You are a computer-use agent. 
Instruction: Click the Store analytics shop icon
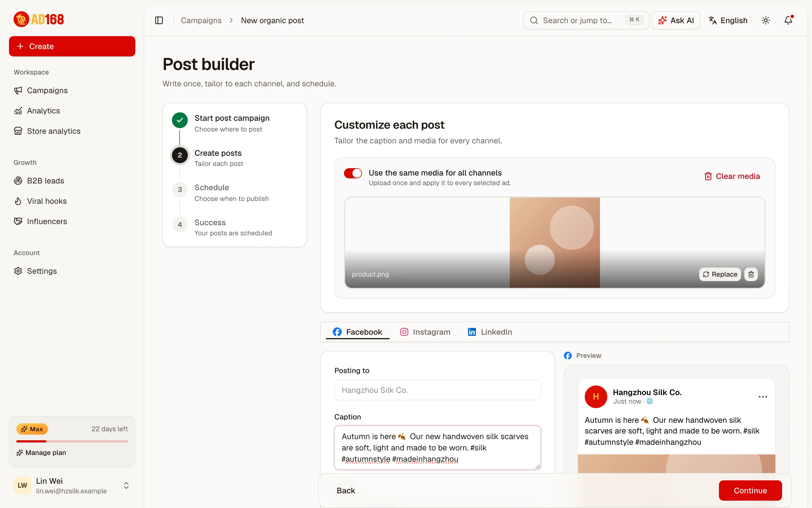[x=18, y=131]
